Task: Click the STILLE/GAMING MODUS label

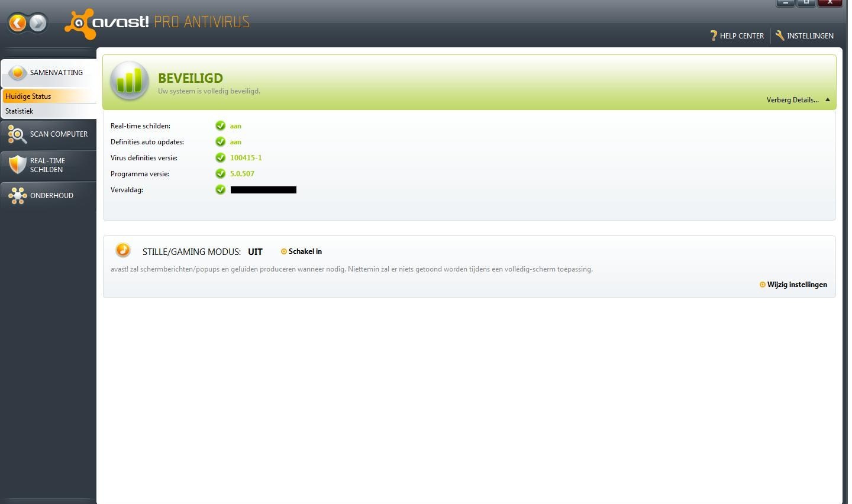Action: 192,251
